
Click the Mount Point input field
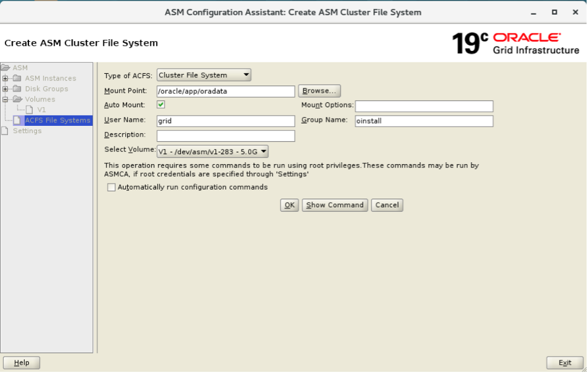click(x=226, y=91)
